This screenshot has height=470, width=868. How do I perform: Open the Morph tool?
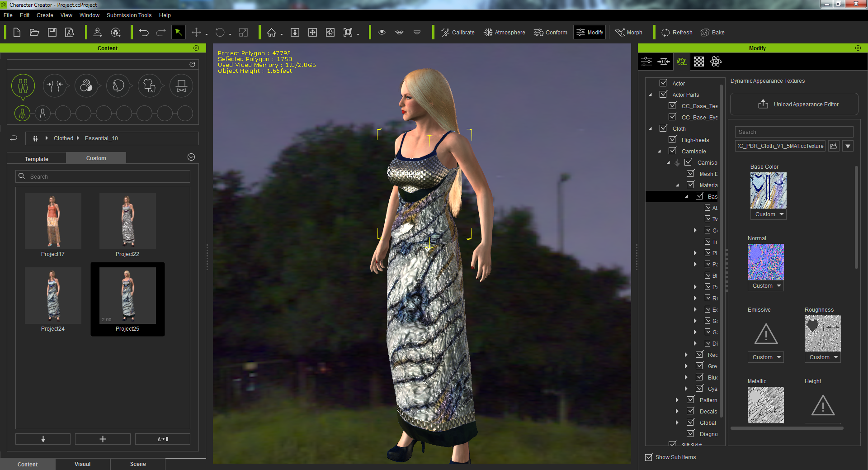click(x=629, y=33)
